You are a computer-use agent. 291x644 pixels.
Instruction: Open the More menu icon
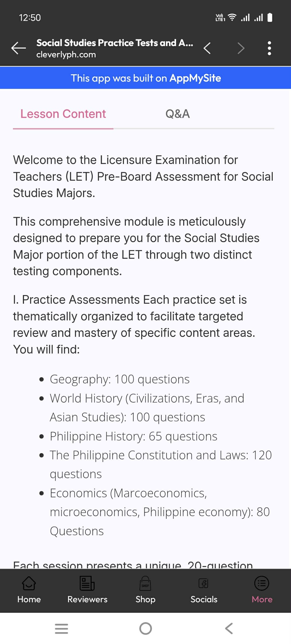[262, 583]
